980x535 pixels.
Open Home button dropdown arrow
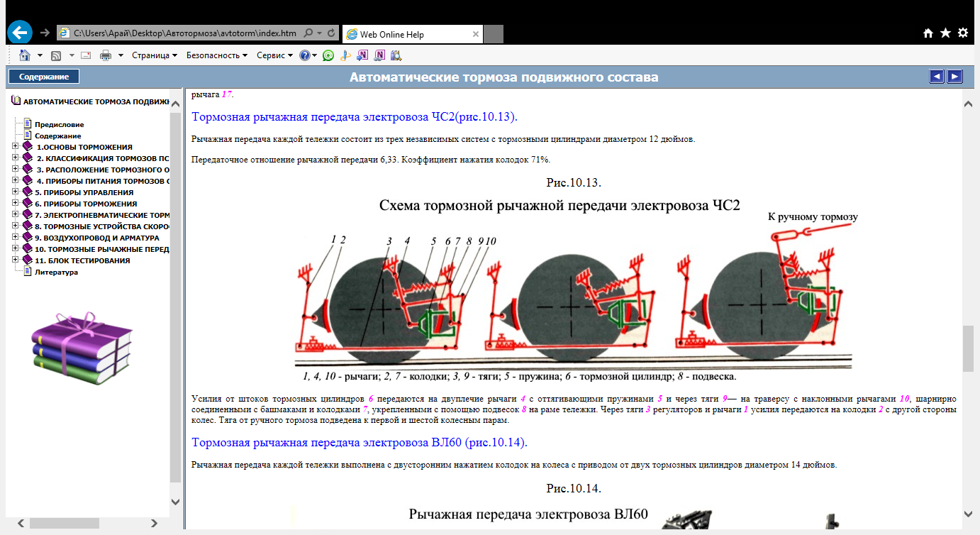tap(40, 55)
